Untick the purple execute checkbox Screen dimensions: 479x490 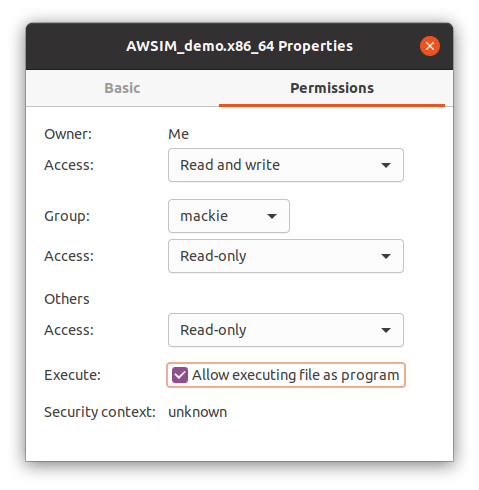tap(180, 375)
